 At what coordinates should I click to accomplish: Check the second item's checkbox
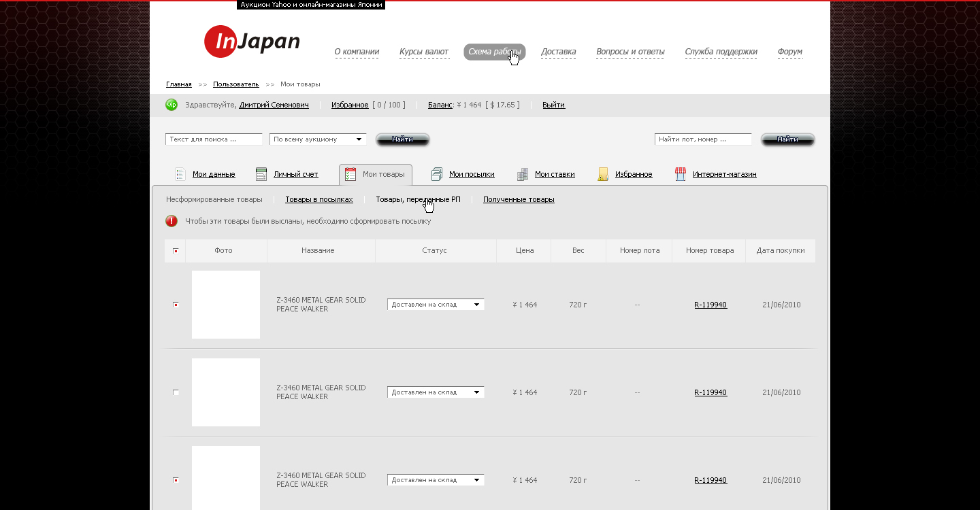pos(176,392)
